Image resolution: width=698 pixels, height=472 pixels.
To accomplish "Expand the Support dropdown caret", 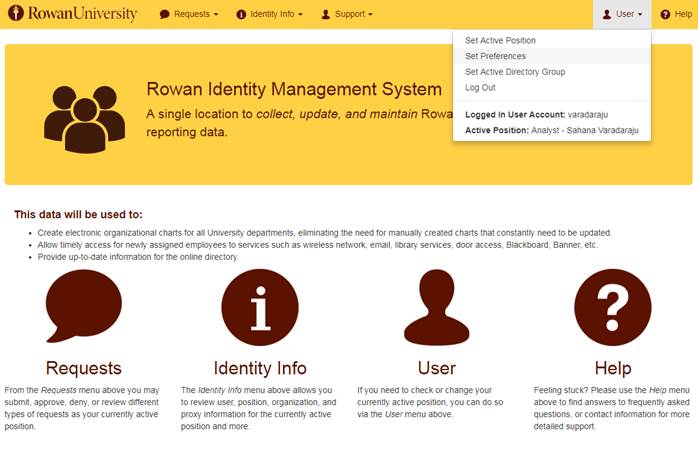I will [x=371, y=14].
